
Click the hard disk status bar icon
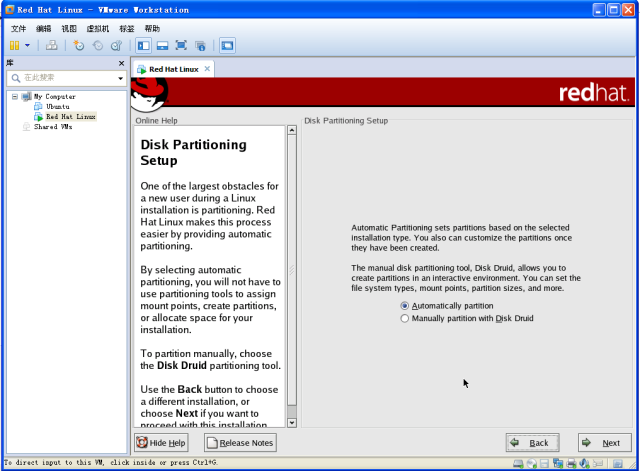coord(518,464)
